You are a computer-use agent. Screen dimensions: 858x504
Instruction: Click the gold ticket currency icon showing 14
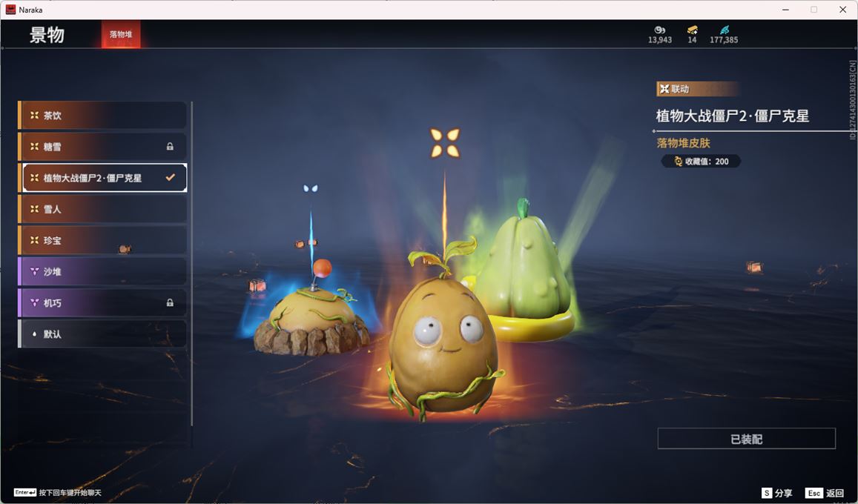click(x=692, y=30)
